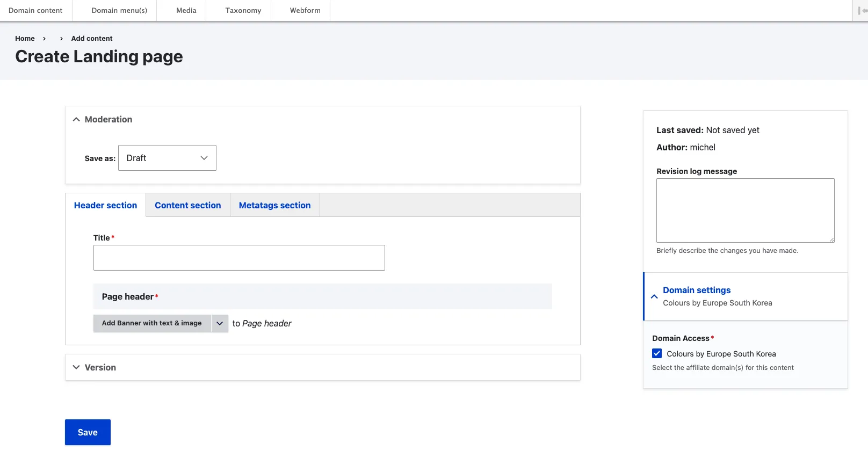Switch to the Content section tab
This screenshot has height=458, width=868.
click(x=187, y=205)
